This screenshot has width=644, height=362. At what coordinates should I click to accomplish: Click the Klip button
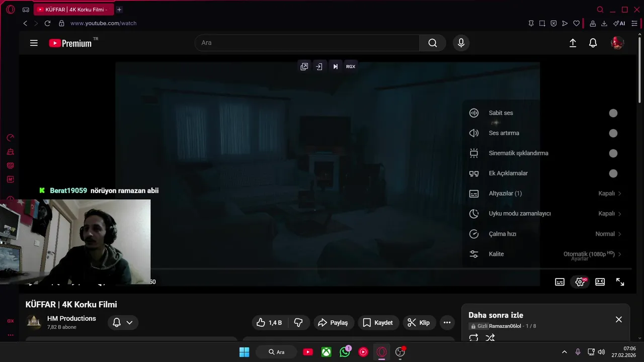coord(419,323)
